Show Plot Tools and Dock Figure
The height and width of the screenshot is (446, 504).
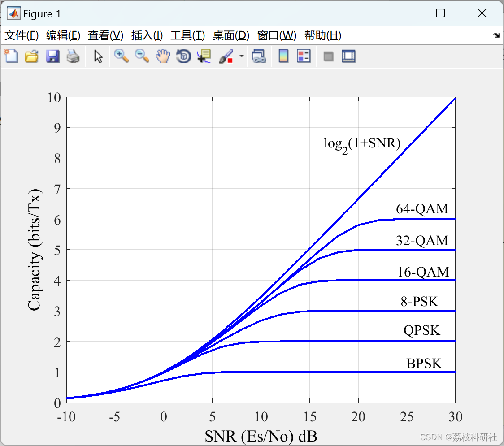348,56
